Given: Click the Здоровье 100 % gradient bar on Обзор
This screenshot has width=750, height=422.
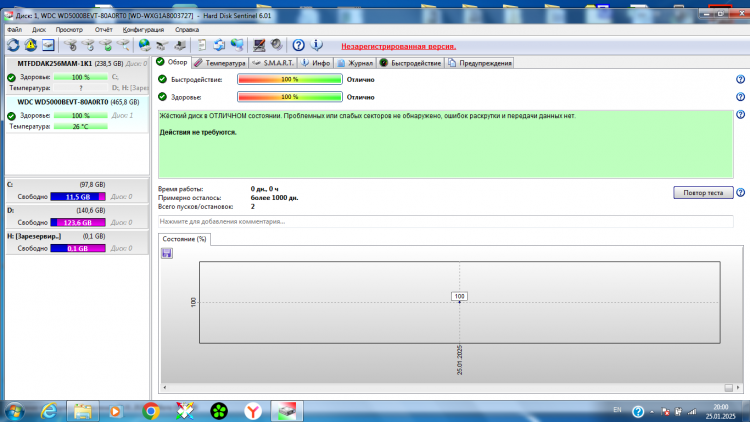Looking at the screenshot, I should pos(290,97).
